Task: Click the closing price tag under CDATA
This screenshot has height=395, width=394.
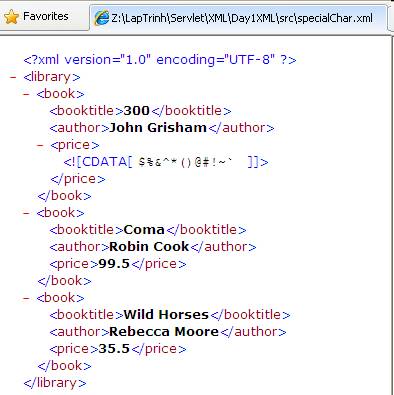Action: point(78,179)
